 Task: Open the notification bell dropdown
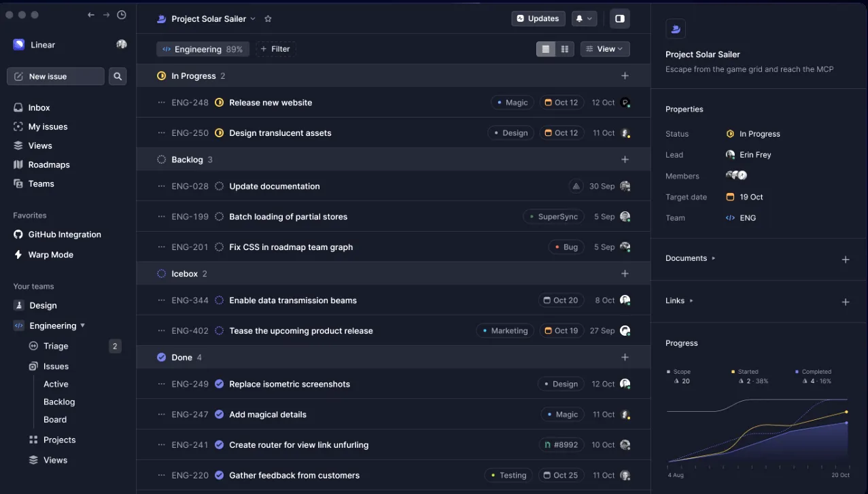[584, 18]
